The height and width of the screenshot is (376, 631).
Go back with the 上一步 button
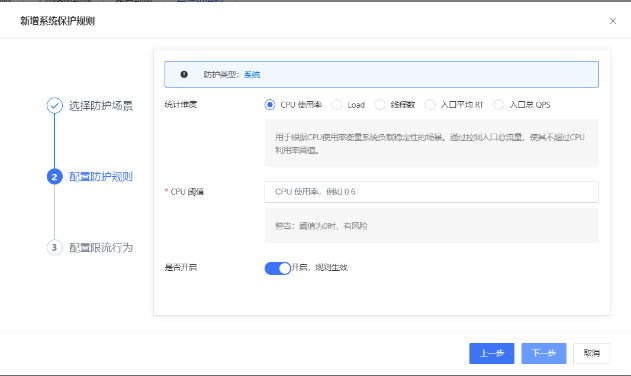pyautogui.click(x=491, y=353)
